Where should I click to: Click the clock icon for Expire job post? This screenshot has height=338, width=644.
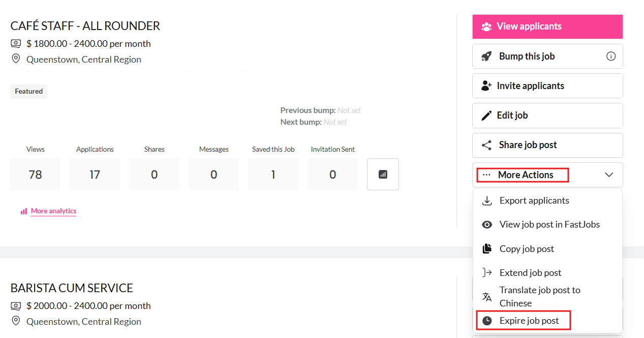(487, 321)
